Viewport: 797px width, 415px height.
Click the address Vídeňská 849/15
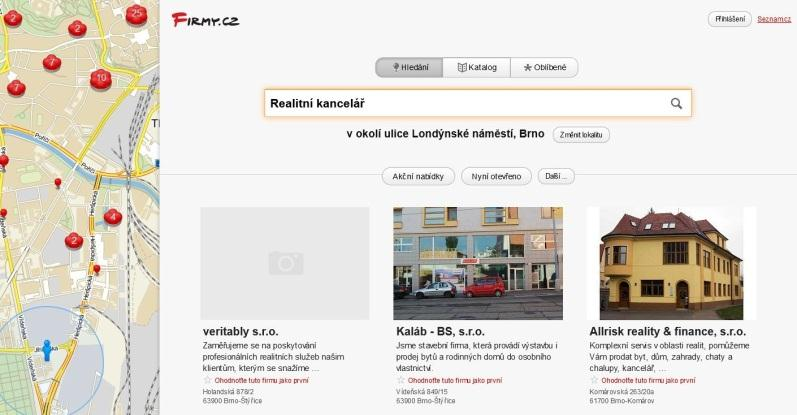pyautogui.click(x=422, y=392)
